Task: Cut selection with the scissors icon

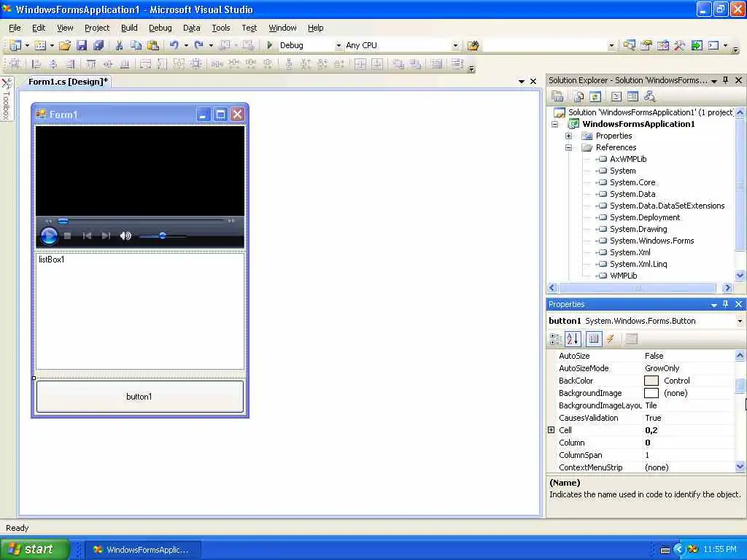Action: (119, 45)
